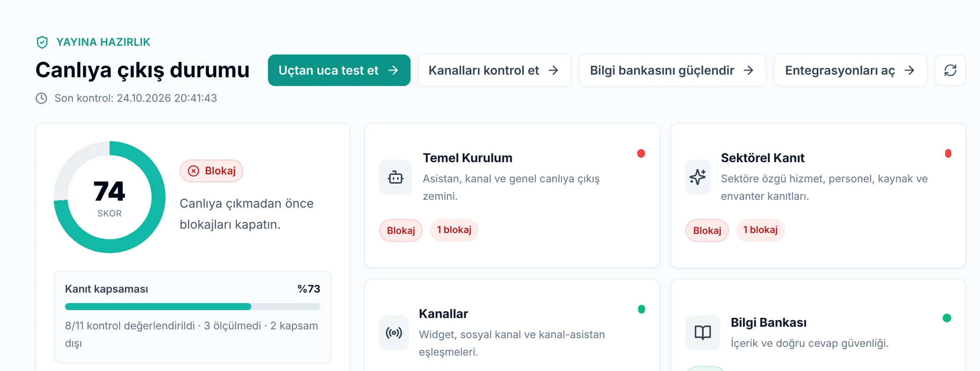Screen dimensions: 980x371
Task: Open the Bilgi Bankası card title
Action: (768, 323)
